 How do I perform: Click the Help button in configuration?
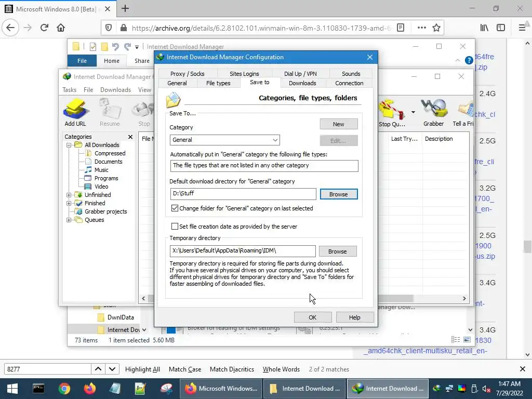[x=354, y=317]
